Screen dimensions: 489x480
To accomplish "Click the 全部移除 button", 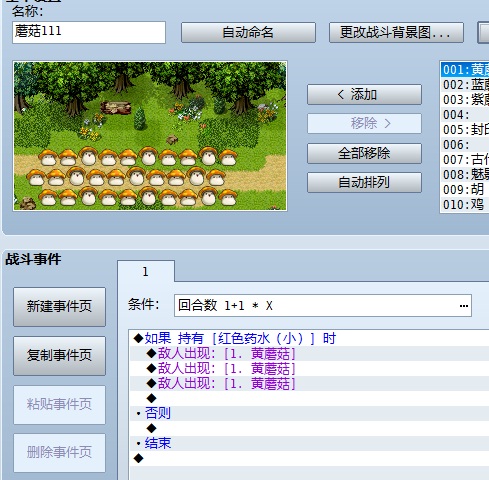I will click(364, 153).
